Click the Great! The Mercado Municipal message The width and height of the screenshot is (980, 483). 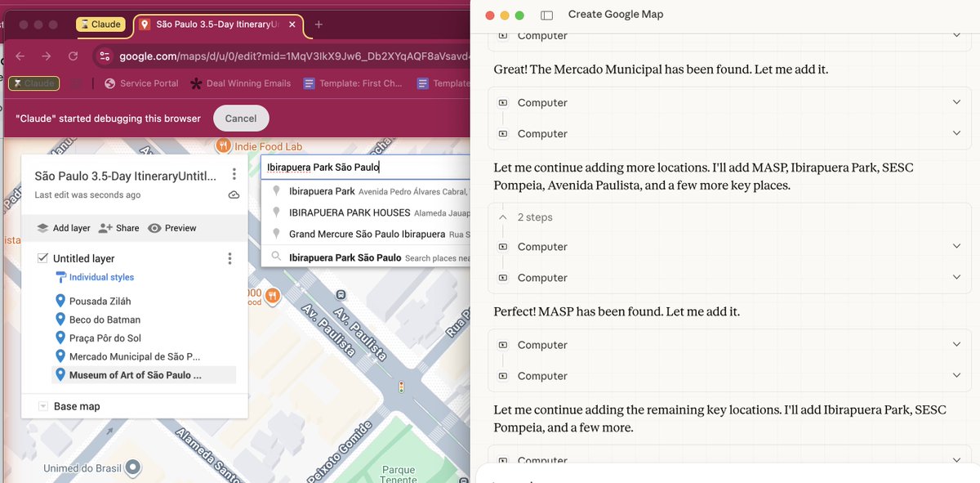(x=661, y=69)
